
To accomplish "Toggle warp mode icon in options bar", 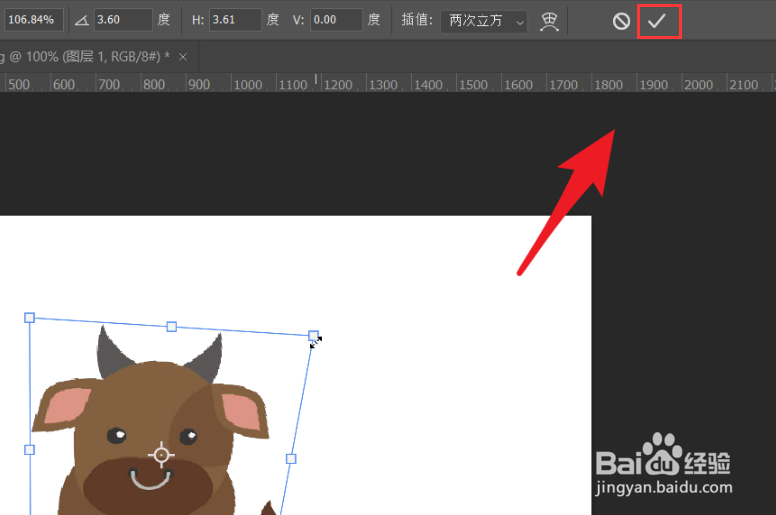I will coord(549,21).
